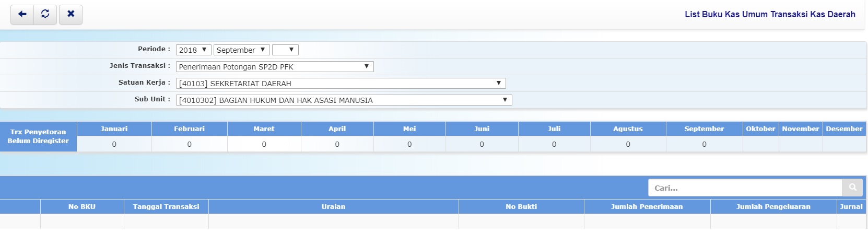Click the close X icon button
868x233 pixels.
(71, 14)
